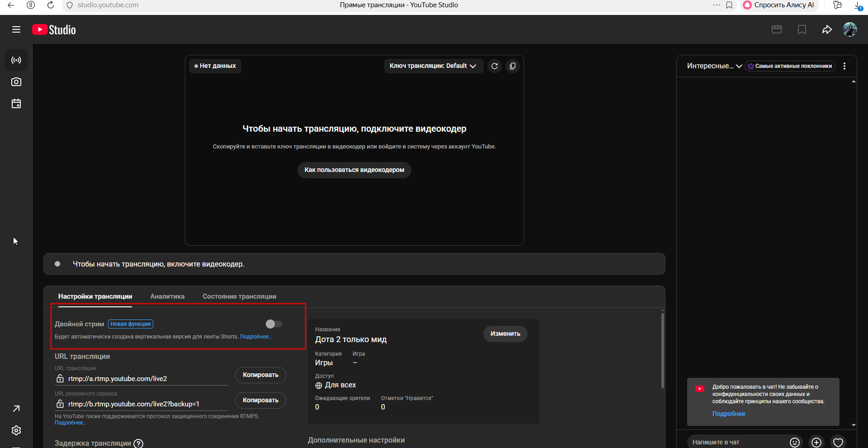Click stream title Дота 2 только мид
The image size is (868, 448).
[x=351, y=339]
